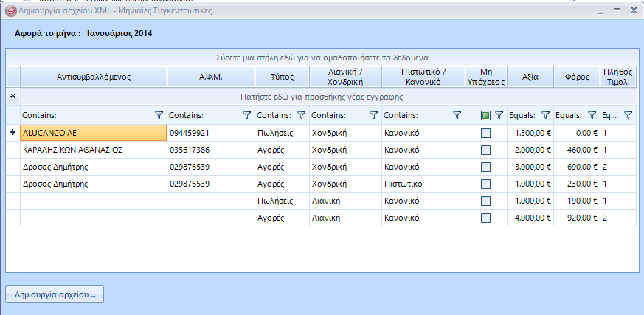644x315 pixels.
Task: Click filter funnel icon in Α.Φ.Μ. column
Action: 246,115
